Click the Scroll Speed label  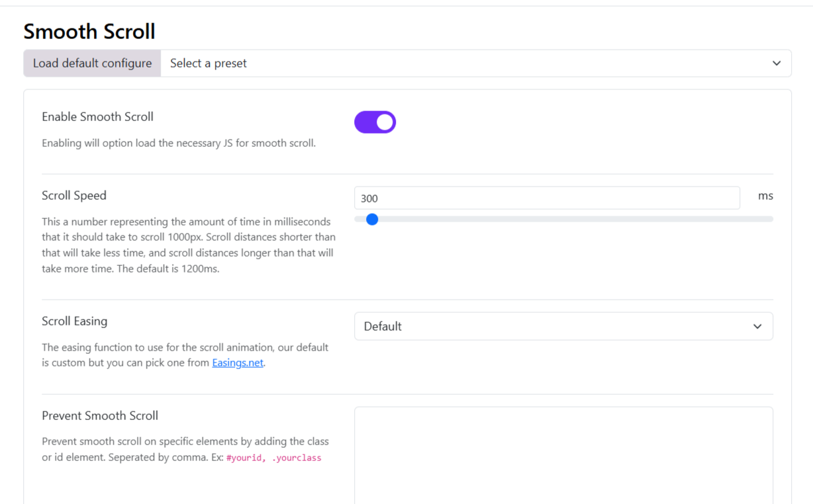coord(74,195)
